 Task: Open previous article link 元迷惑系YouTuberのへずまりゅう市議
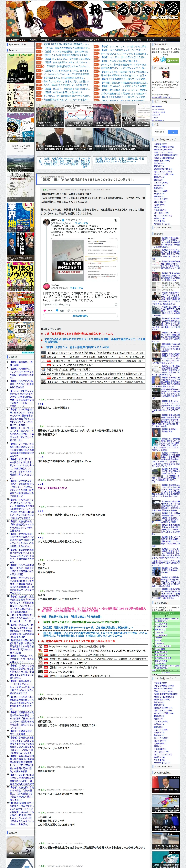65,163
